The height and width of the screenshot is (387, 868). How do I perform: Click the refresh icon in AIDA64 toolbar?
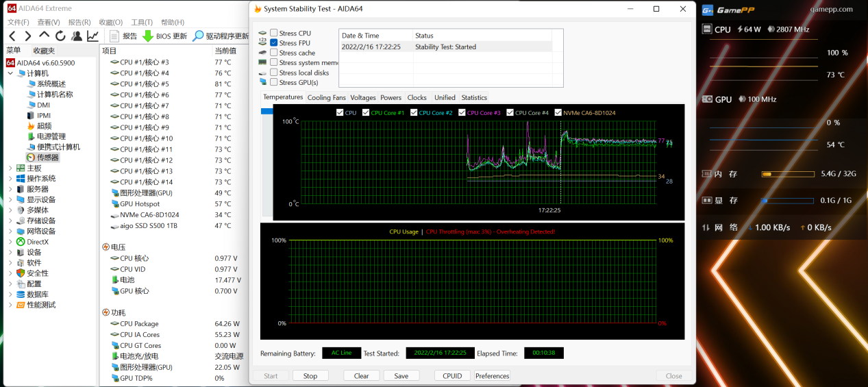(60, 36)
